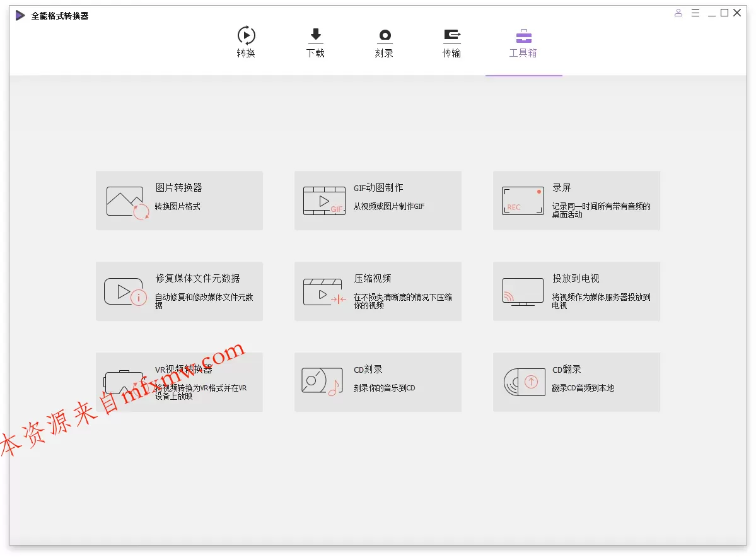Click the compress video clapboard icon
756x560 pixels.
click(x=325, y=292)
